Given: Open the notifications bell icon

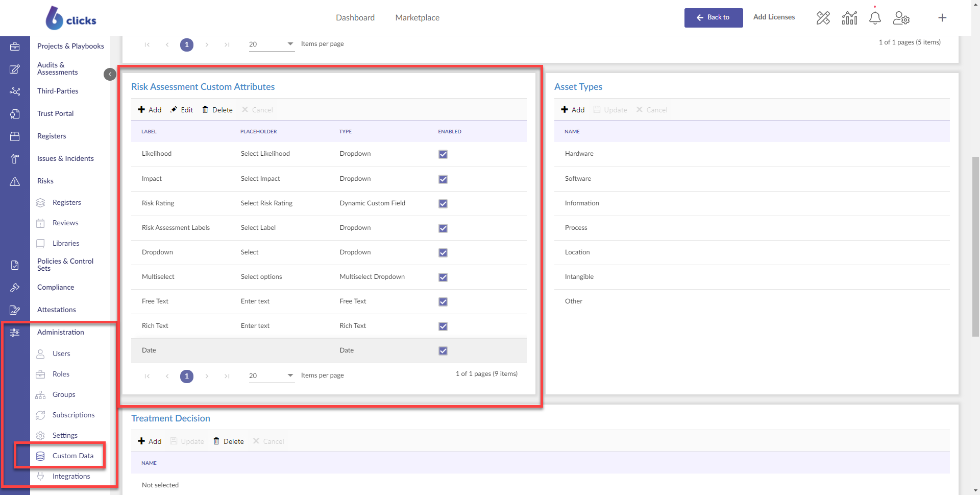Looking at the screenshot, I should tap(875, 18).
